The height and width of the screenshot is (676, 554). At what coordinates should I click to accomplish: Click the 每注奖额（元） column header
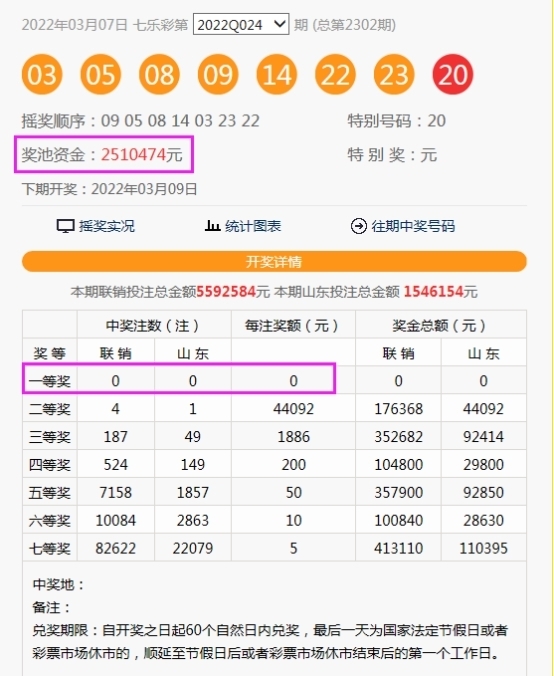point(293,325)
